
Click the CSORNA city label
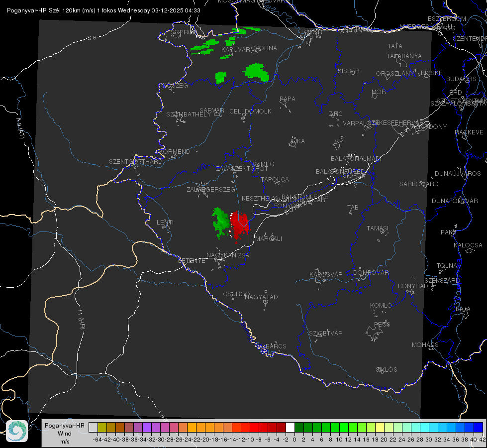[x=264, y=48]
